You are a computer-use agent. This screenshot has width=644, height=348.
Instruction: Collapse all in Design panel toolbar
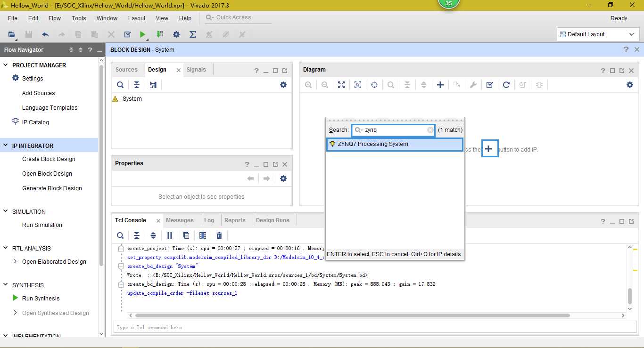coord(137,85)
